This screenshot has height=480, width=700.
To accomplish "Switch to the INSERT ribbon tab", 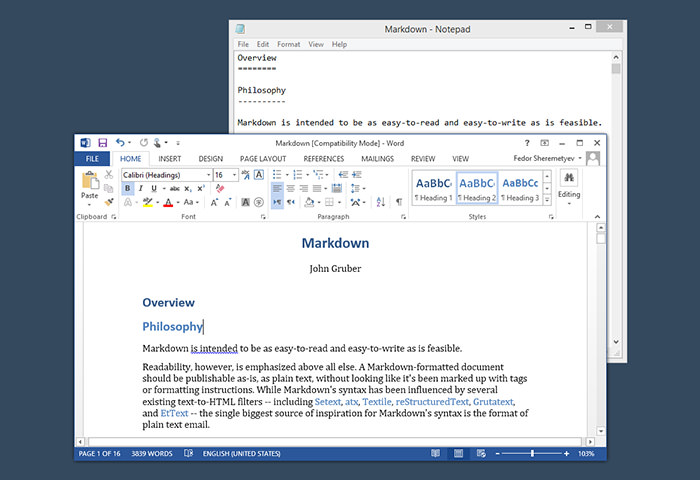I will (170, 159).
